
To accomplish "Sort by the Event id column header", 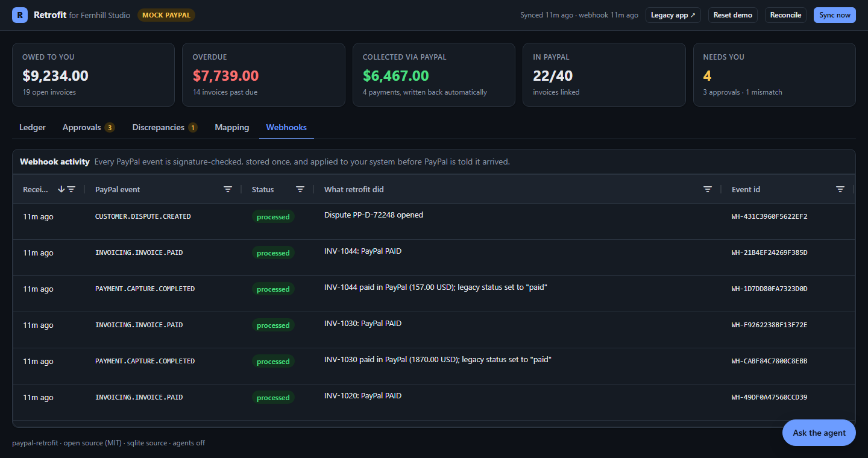I will coord(746,189).
